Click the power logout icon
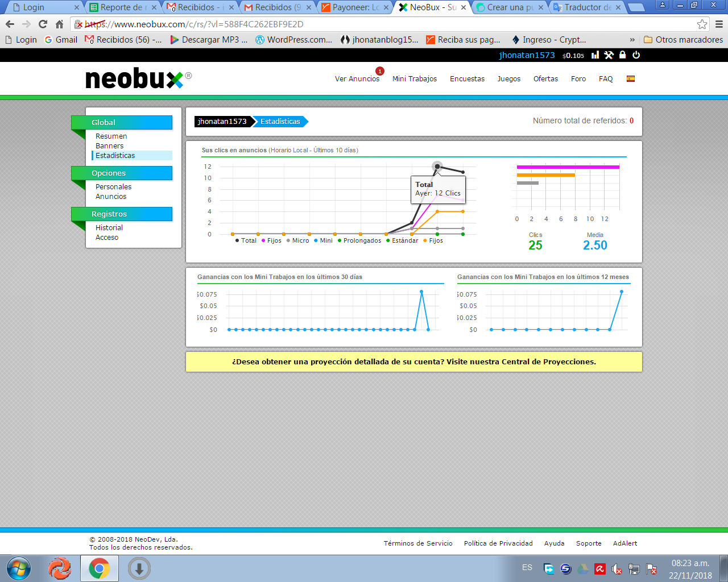The height and width of the screenshot is (582, 728). (x=636, y=55)
